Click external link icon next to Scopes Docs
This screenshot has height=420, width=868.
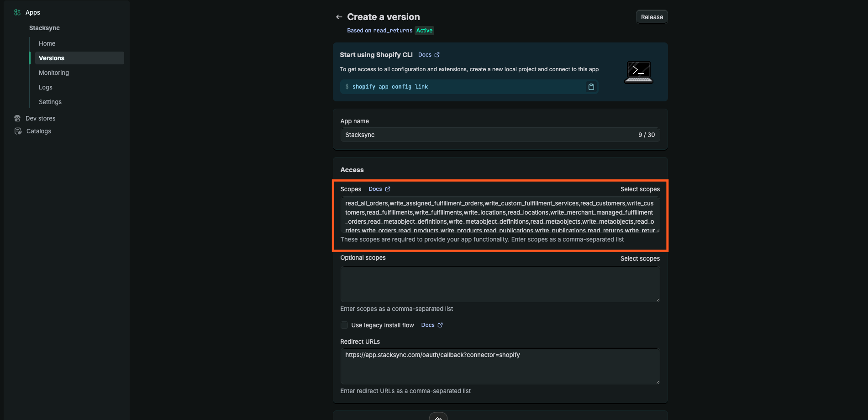pos(388,189)
